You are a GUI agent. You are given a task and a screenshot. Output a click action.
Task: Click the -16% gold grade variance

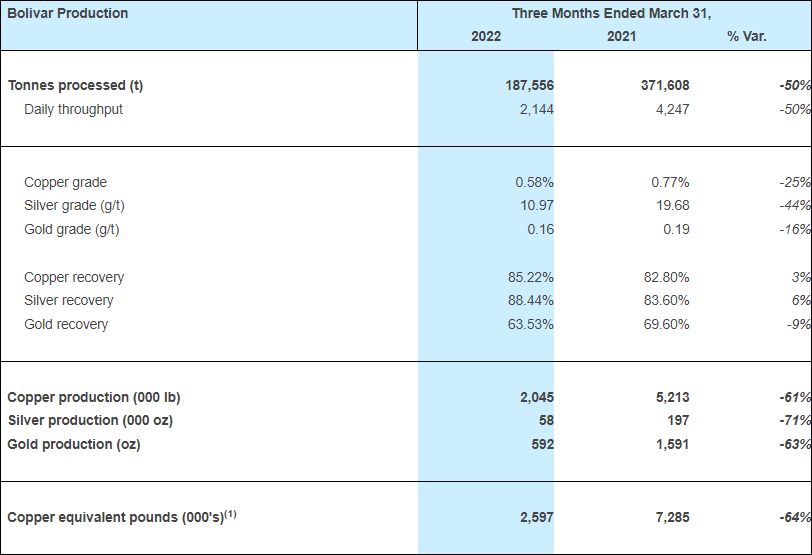click(795, 229)
